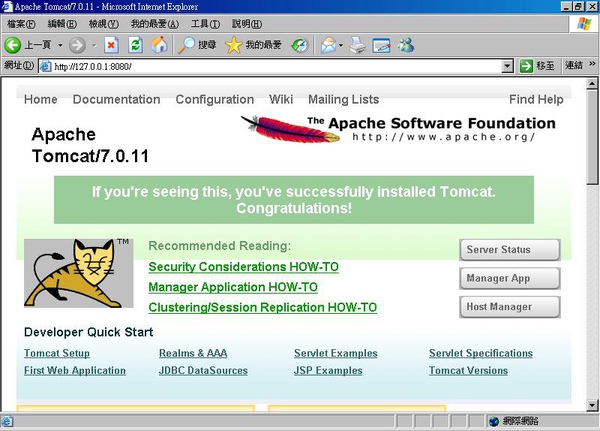
Task: Click the vertical scrollbar up arrow
Action: point(592,83)
